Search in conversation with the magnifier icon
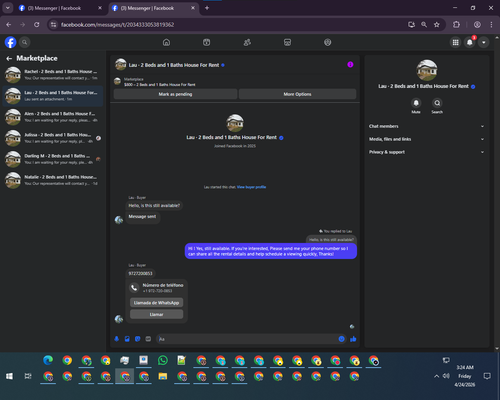Image resolution: width=500 pixels, height=400 pixels. [437, 103]
